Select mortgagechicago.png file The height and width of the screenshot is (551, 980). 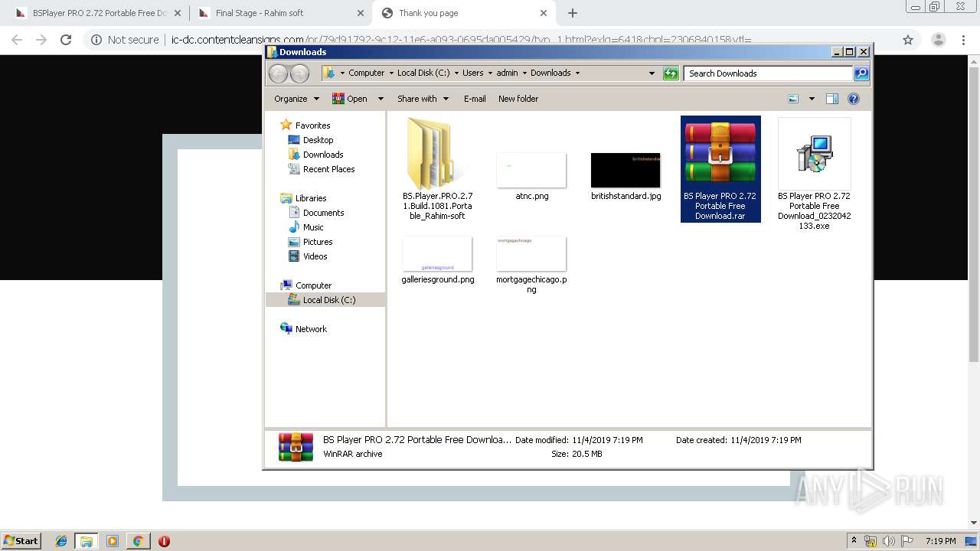(531, 265)
